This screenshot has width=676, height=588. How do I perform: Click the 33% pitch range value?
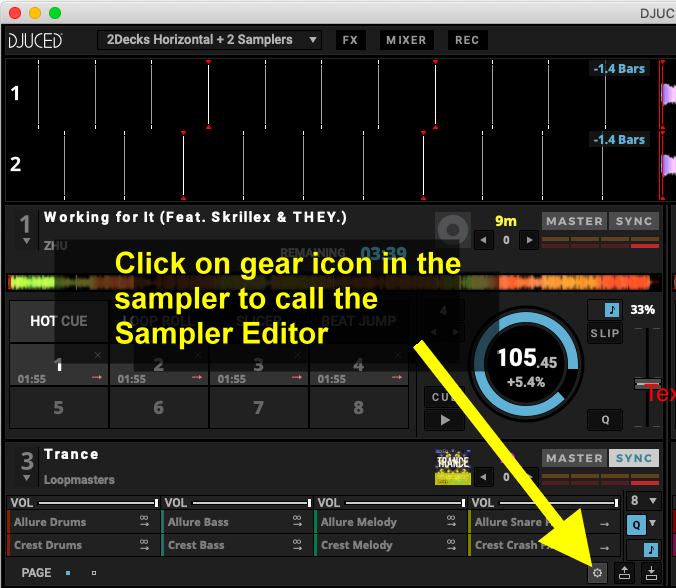pyautogui.click(x=642, y=310)
